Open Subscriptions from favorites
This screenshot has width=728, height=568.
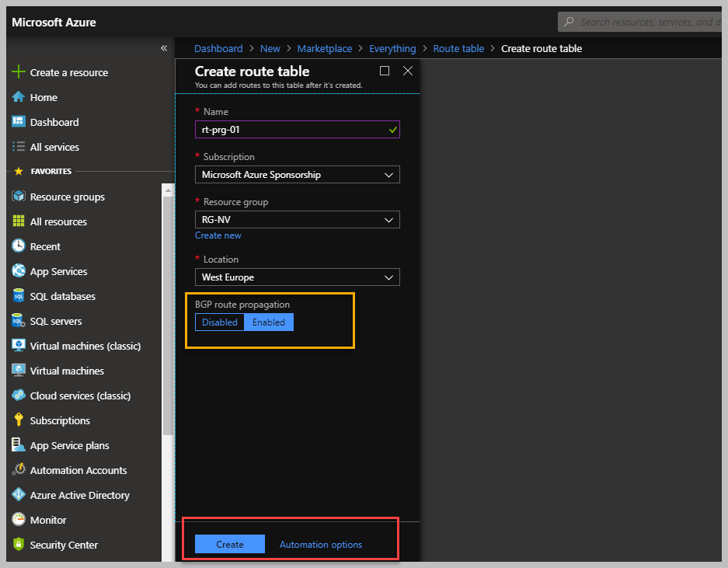(x=60, y=421)
